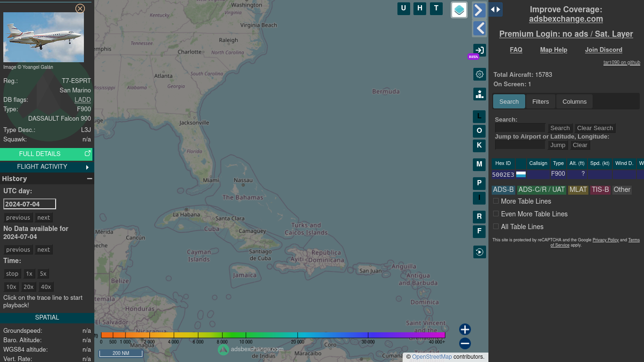
Task: Open tar1090 on github link
Action: click(x=622, y=62)
